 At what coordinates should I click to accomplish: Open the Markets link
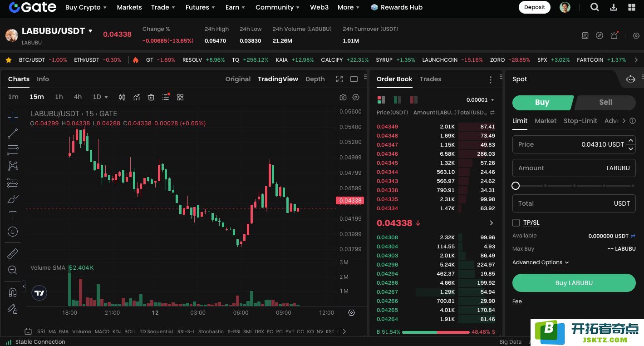pos(129,7)
